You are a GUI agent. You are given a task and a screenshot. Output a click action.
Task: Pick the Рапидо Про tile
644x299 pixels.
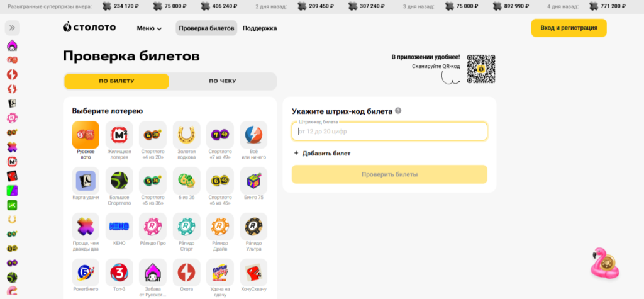coord(153,230)
